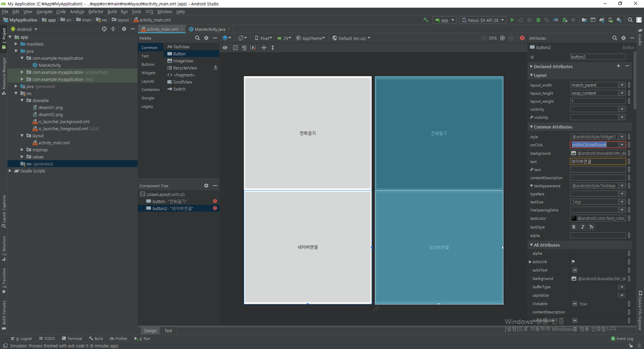Open AppTheme selector dropdown
The width and height of the screenshot is (644, 349).
coord(310,38)
